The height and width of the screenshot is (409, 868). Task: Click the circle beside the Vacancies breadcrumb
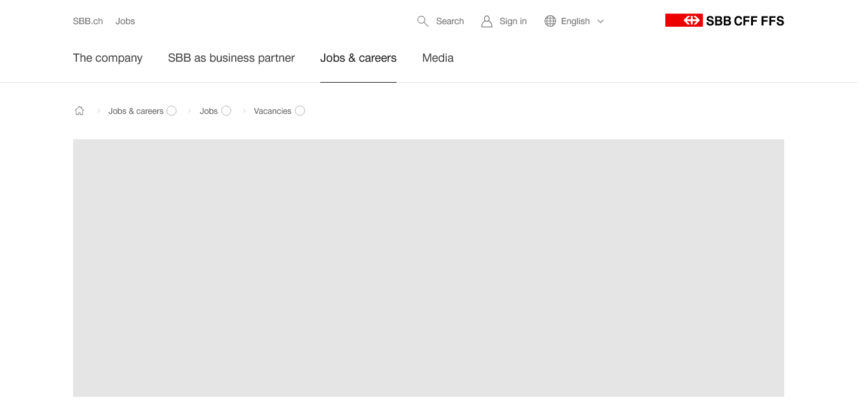point(300,111)
